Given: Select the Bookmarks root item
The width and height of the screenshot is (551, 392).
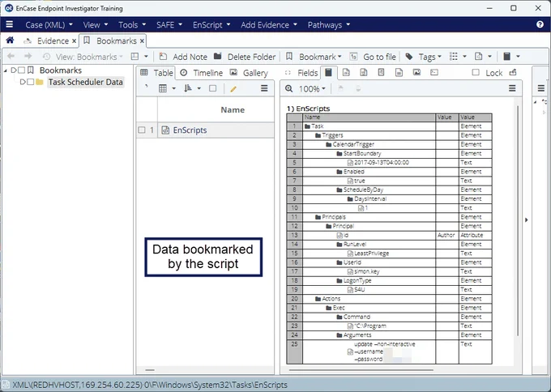Looking at the screenshot, I should coord(61,70).
